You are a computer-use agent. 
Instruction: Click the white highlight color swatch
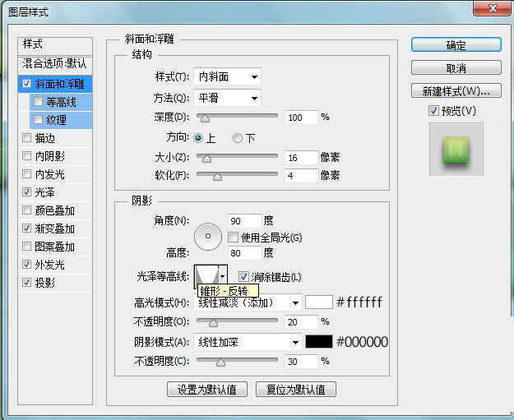click(x=319, y=302)
